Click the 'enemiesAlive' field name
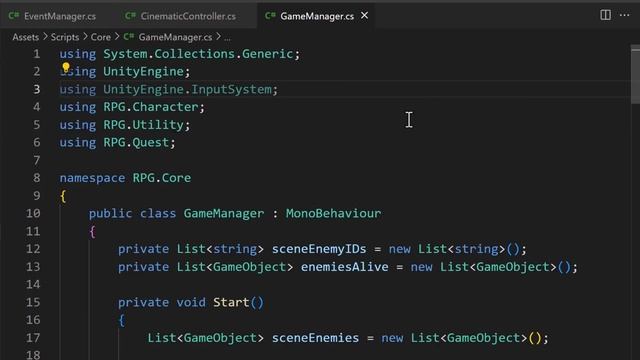This screenshot has width=640, height=360. [x=344, y=267]
